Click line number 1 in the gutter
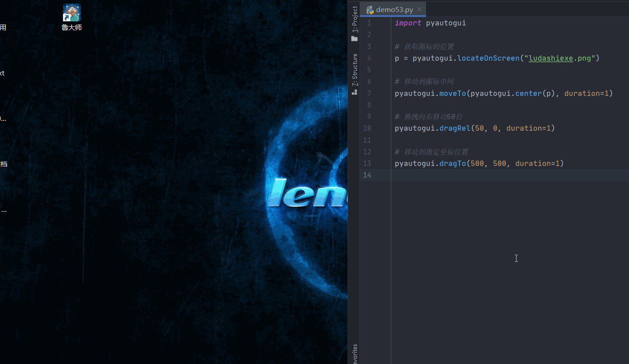The height and width of the screenshot is (364, 629). [369, 23]
